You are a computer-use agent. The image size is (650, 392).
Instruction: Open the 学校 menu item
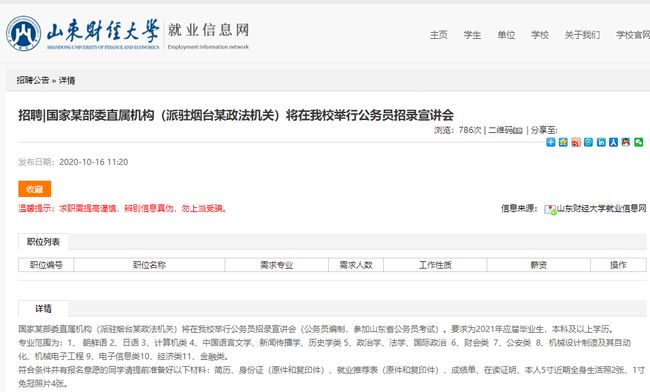click(x=540, y=35)
